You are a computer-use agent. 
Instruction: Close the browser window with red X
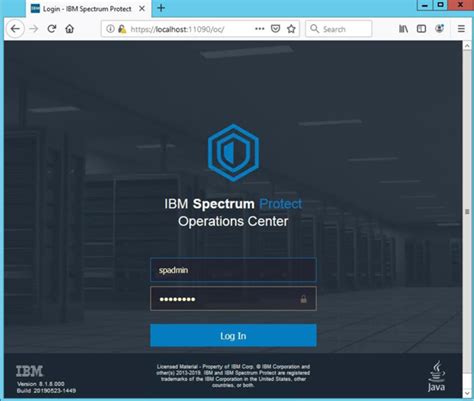tap(461, 5)
